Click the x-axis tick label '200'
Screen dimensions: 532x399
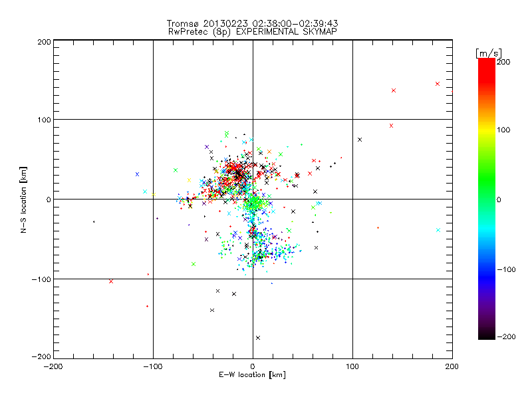click(452, 366)
